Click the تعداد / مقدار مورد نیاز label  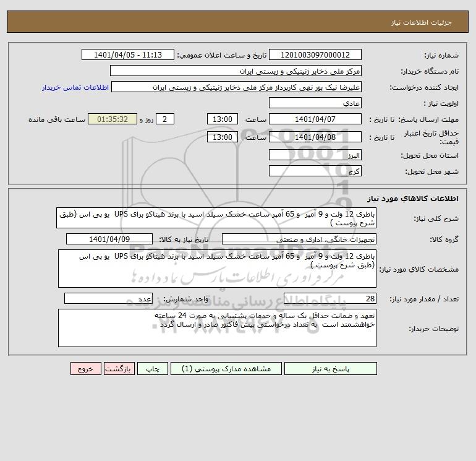click(424, 299)
